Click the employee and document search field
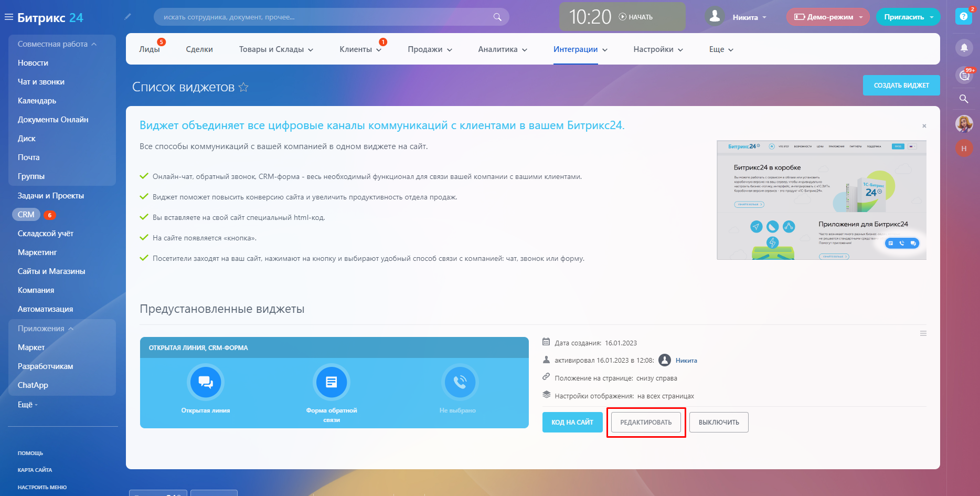 (x=325, y=17)
